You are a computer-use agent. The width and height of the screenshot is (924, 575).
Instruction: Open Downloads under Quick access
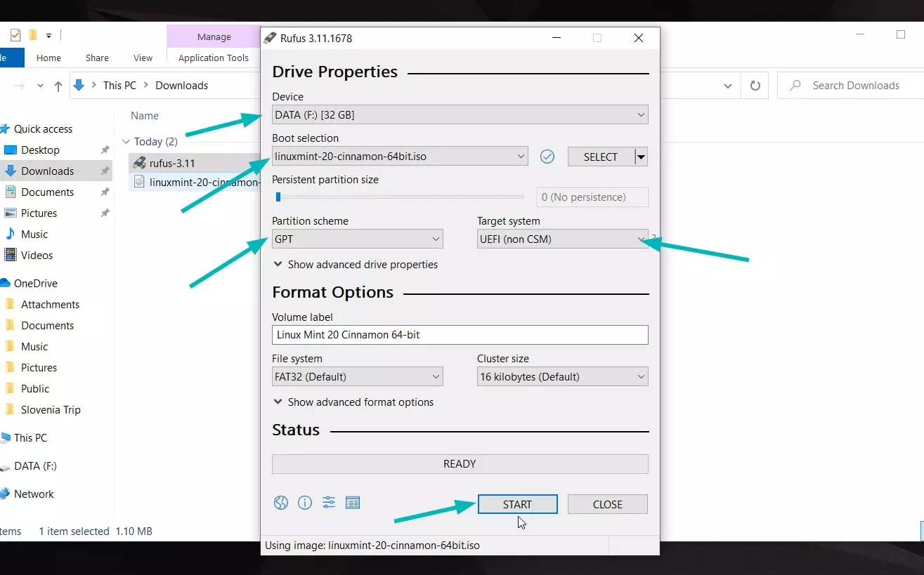[47, 171]
